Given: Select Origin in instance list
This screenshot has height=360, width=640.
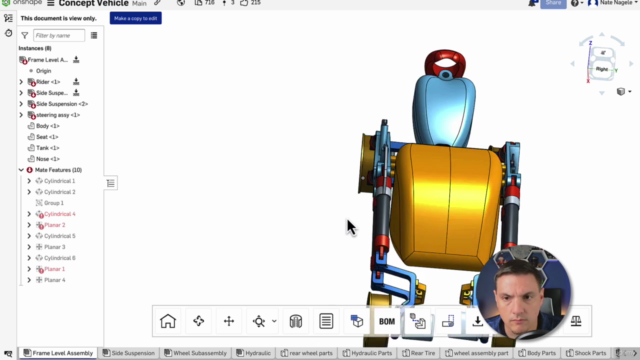Looking at the screenshot, I should coord(43,71).
